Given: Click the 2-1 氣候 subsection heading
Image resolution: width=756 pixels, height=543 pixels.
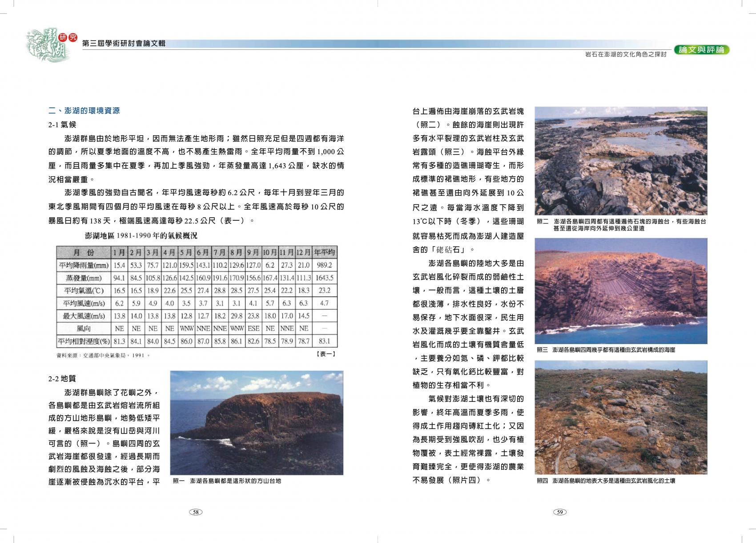Looking at the screenshot, I should pos(62,125).
